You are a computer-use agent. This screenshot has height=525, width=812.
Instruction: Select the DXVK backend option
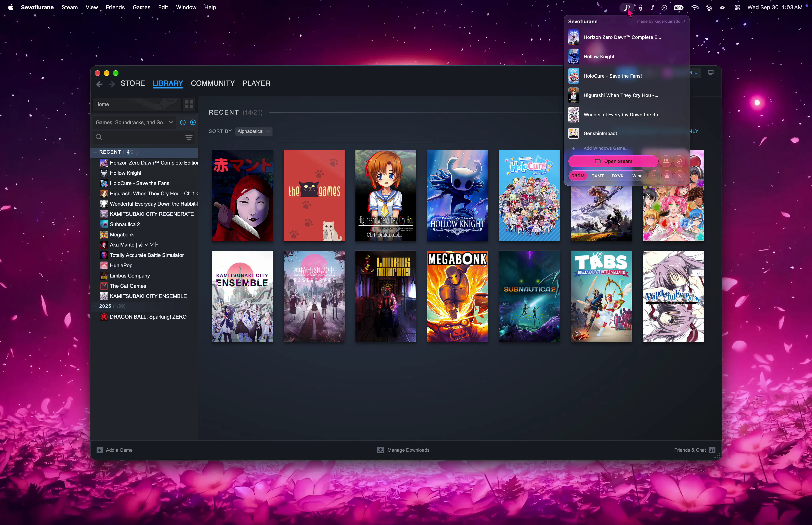point(617,176)
